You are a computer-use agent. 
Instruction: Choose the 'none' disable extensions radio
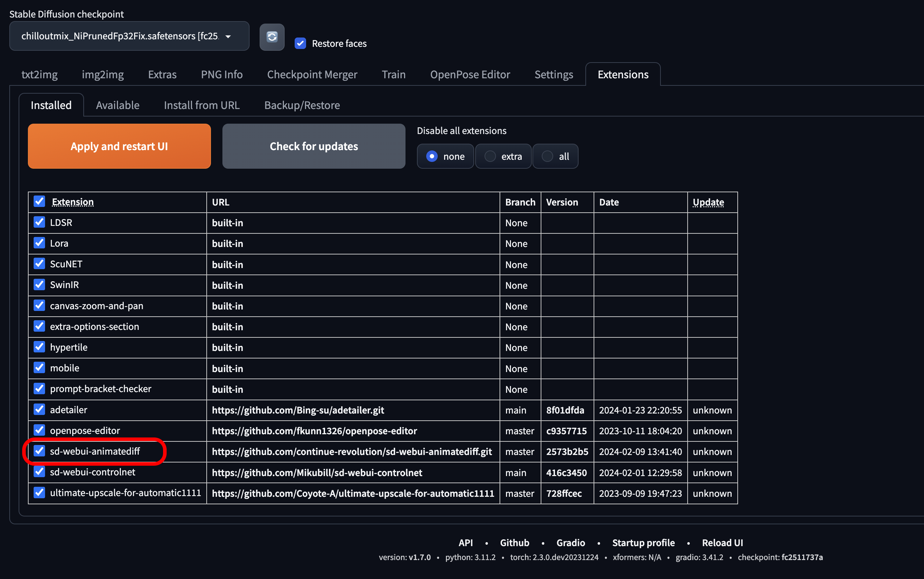(432, 156)
